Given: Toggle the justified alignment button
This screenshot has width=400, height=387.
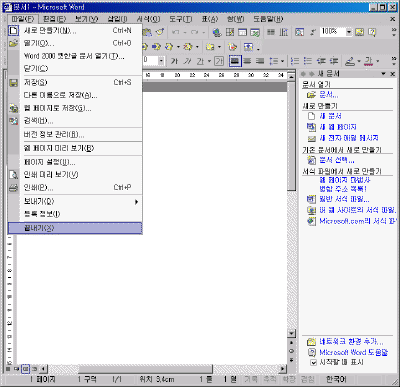Looking at the screenshot, I should click(235, 61).
